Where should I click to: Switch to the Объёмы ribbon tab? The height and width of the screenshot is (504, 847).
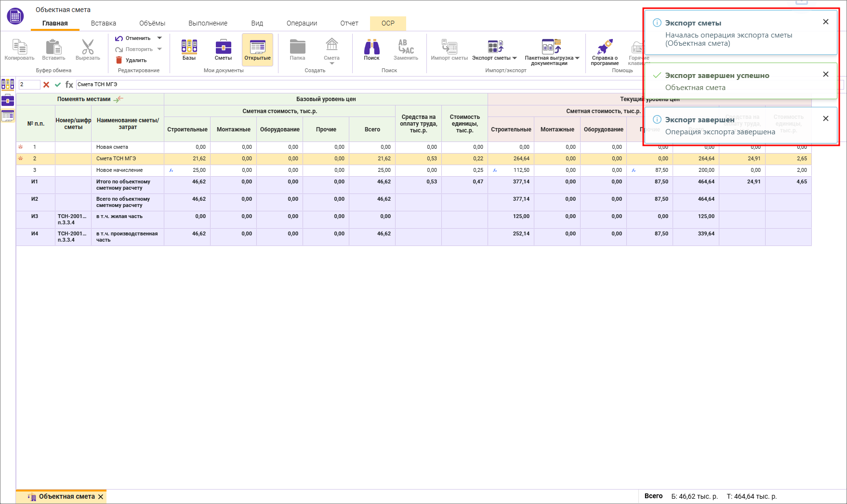152,23
